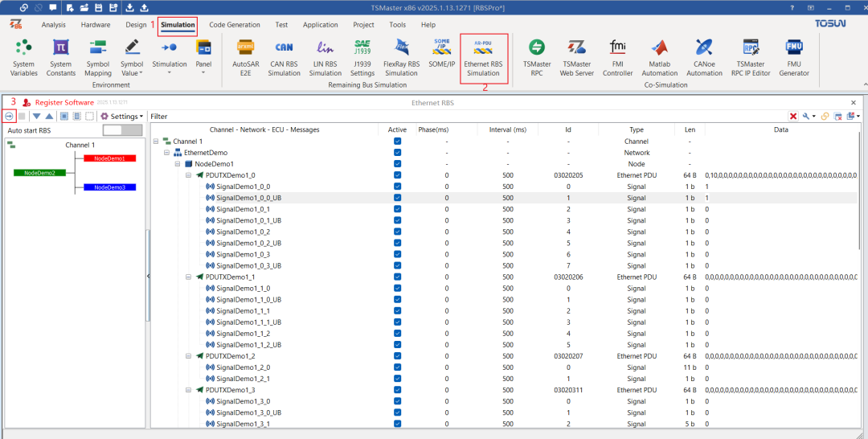Open the Help ribbon tab
The width and height of the screenshot is (868, 439).
click(428, 25)
